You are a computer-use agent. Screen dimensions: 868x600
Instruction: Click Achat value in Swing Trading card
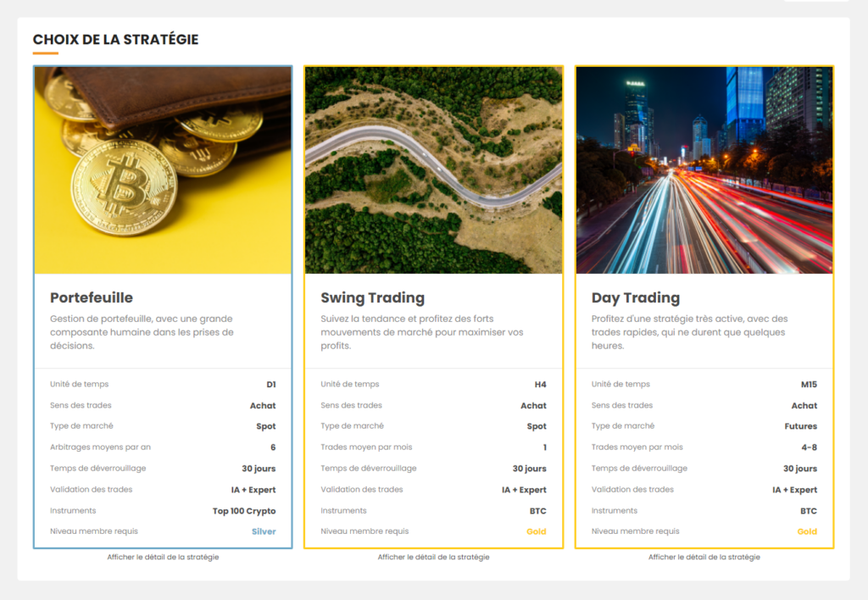pyautogui.click(x=533, y=406)
